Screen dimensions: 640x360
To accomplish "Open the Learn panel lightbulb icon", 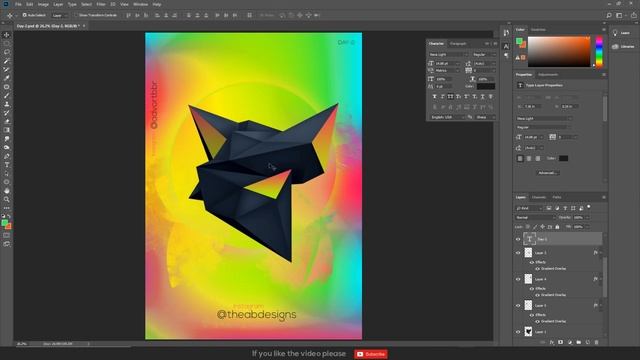I will coord(615,33).
